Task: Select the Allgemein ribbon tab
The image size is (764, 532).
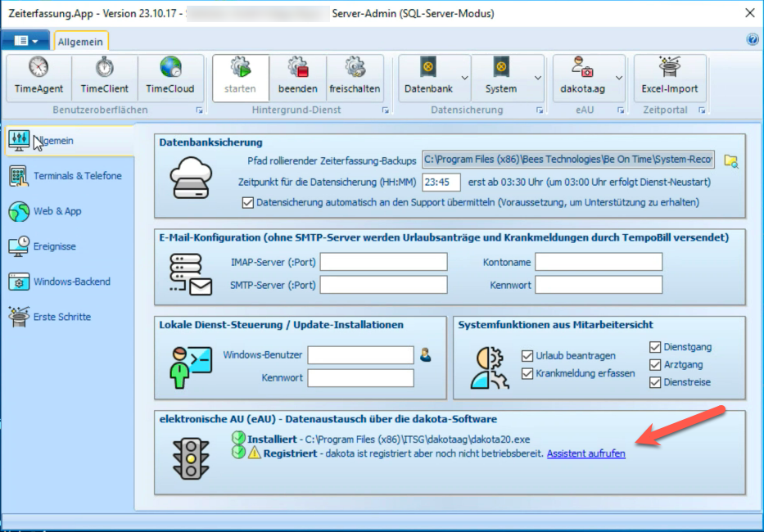Action: pos(81,40)
